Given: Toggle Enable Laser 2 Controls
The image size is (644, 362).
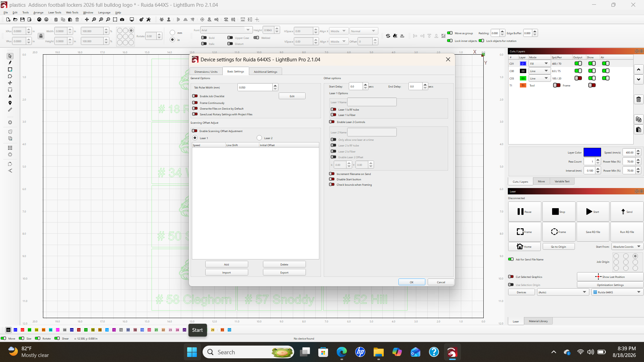Looking at the screenshot, I should pyautogui.click(x=332, y=122).
